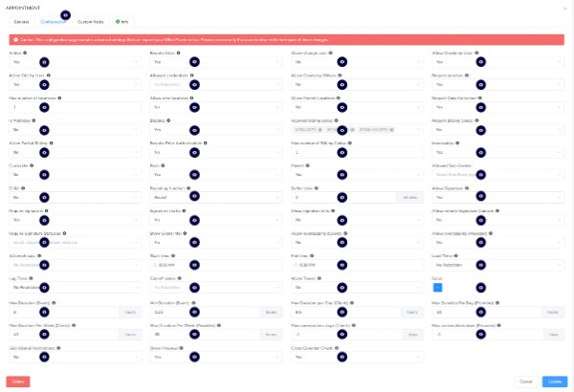
Task: Click the info icon beside Rounding function
Action: click(x=187, y=187)
